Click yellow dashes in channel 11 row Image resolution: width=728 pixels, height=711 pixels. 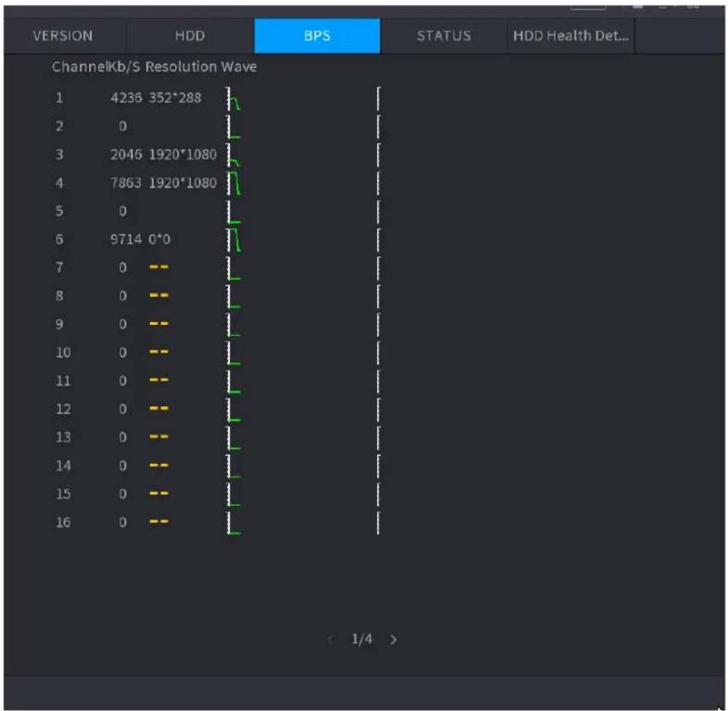(159, 380)
